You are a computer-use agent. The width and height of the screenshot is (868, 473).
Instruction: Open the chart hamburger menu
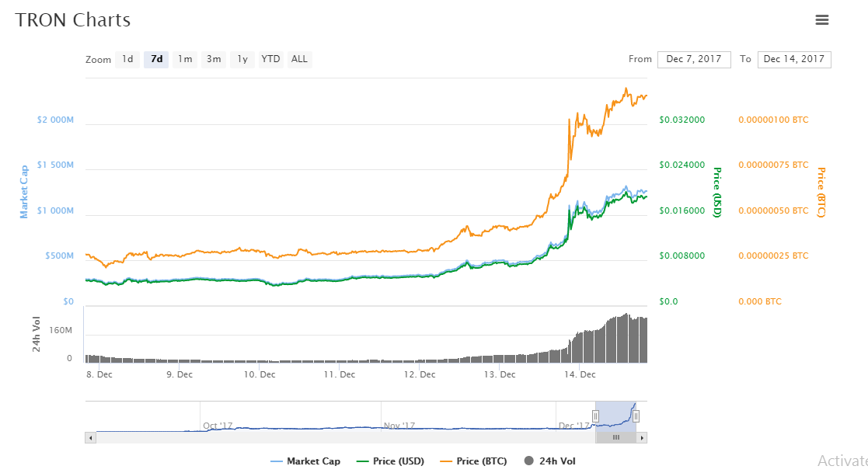(x=821, y=20)
